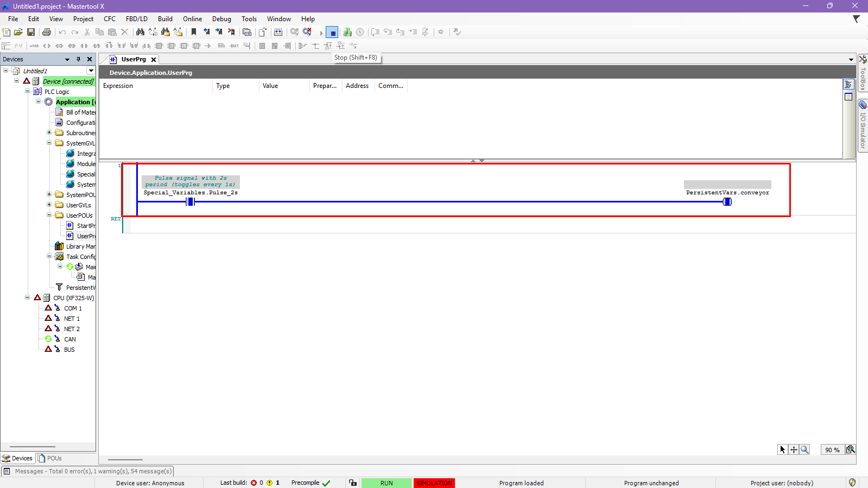Click the Stop application toolbar button
Image resolution: width=868 pixels, height=488 pixels.
pyautogui.click(x=332, y=33)
